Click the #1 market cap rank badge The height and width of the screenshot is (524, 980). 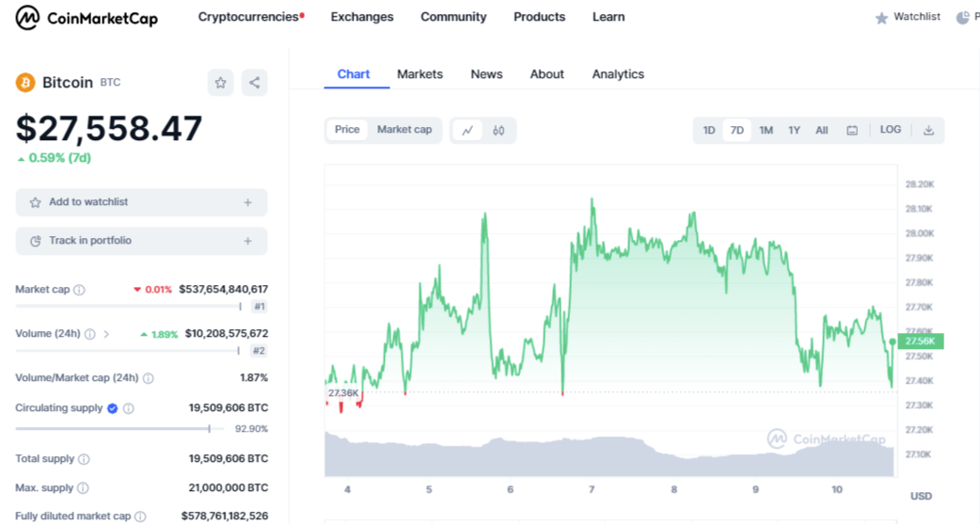(260, 307)
